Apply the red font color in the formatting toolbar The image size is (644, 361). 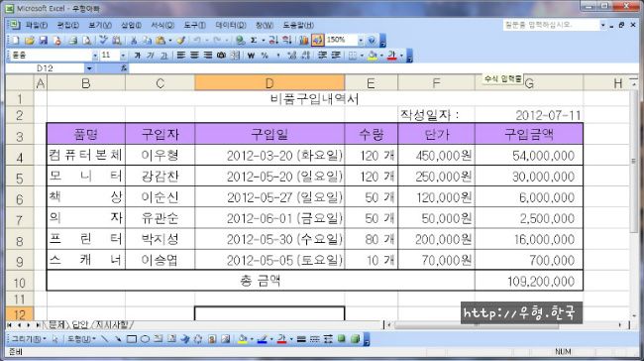point(391,56)
